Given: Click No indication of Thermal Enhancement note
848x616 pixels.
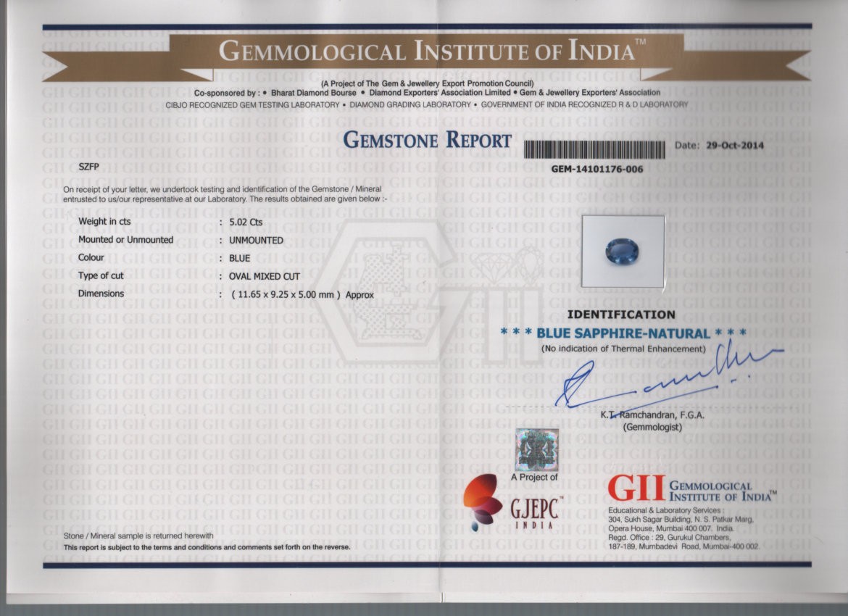Looking at the screenshot, I should (623, 349).
